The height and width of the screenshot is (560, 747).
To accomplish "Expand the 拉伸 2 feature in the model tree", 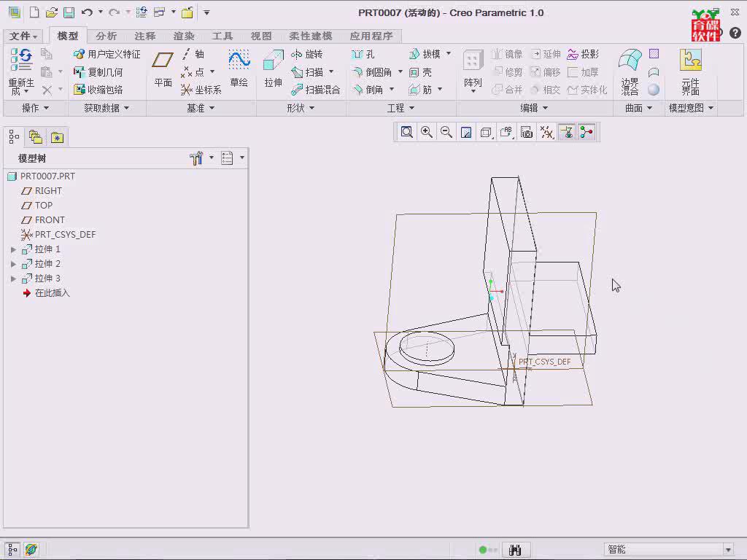I will click(x=13, y=264).
